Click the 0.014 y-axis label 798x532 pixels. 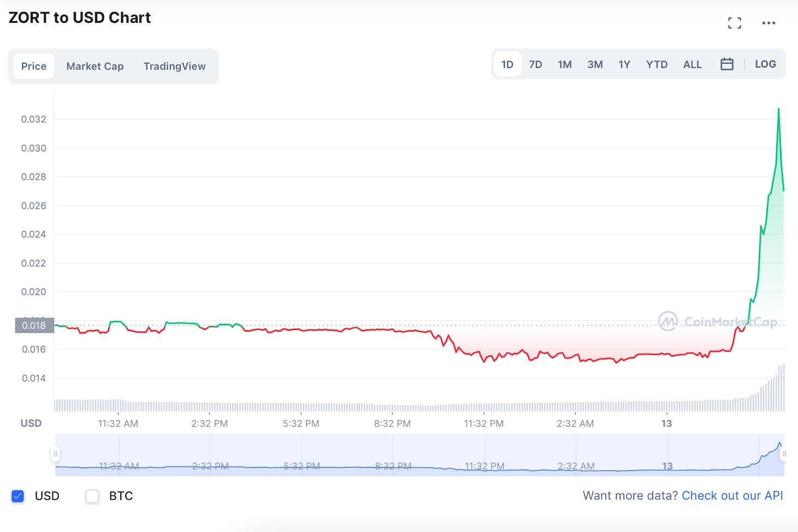point(34,378)
